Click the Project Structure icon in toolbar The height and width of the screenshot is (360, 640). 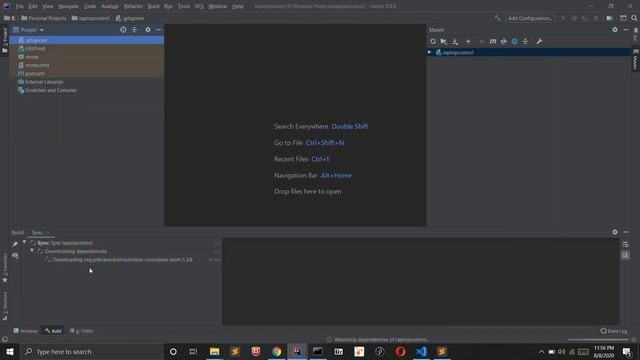(x=609, y=18)
